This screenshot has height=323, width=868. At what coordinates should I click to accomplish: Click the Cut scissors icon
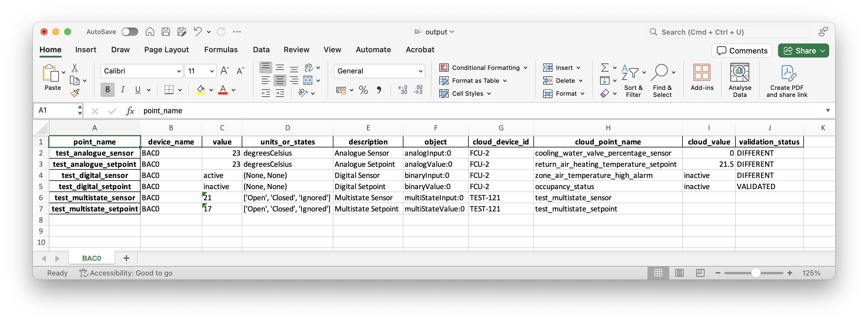tap(74, 68)
